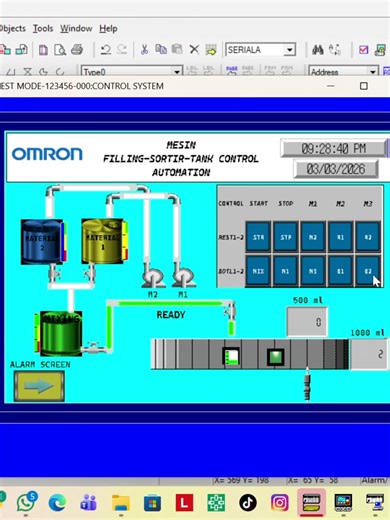Open the Address dropdown list
The height and width of the screenshot is (520, 390).
click(x=373, y=71)
